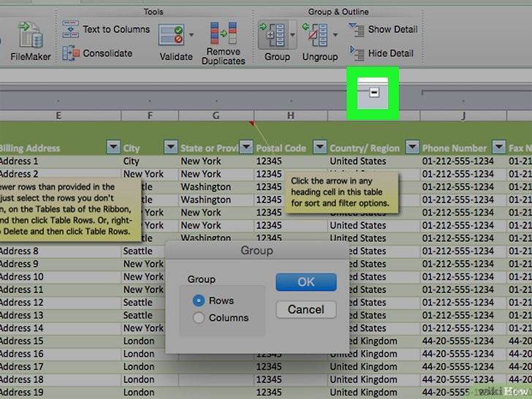This screenshot has width=532, height=399.
Task: Click the FileMaker import icon
Action: [x=30, y=34]
